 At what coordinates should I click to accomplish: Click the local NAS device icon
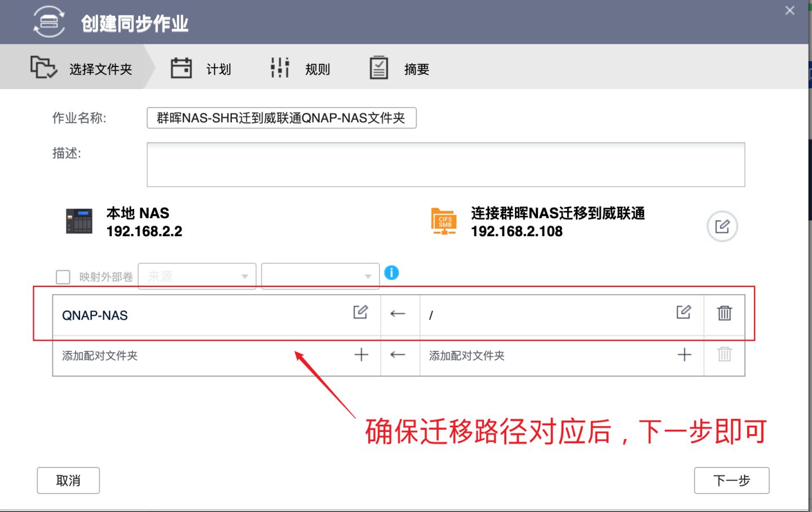[x=80, y=222]
